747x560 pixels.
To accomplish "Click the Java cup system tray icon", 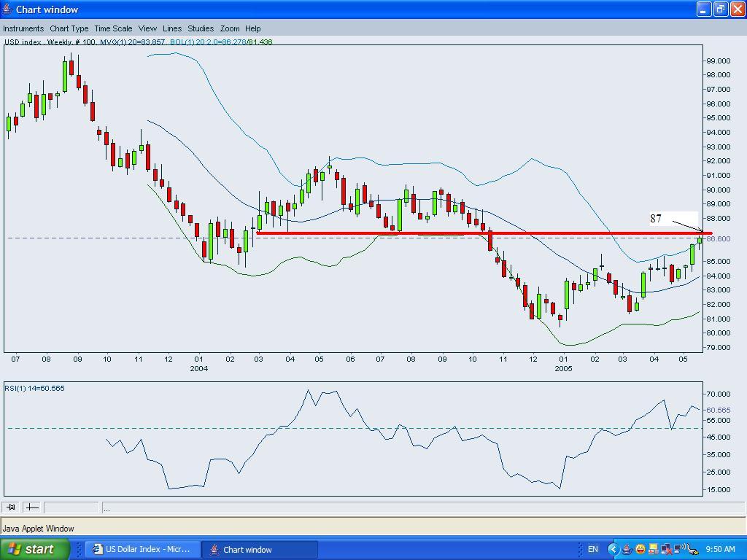I will (627, 550).
